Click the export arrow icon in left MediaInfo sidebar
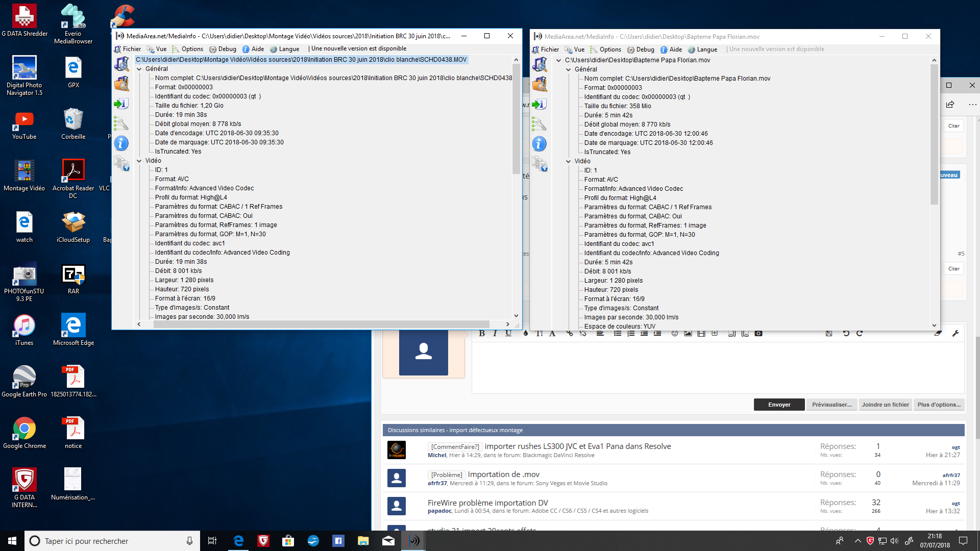 pos(121,104)
